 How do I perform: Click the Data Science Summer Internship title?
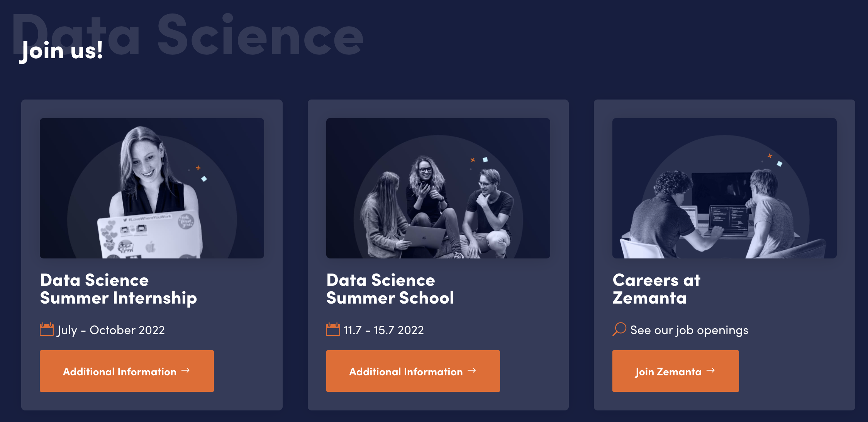tap(119, 289)
